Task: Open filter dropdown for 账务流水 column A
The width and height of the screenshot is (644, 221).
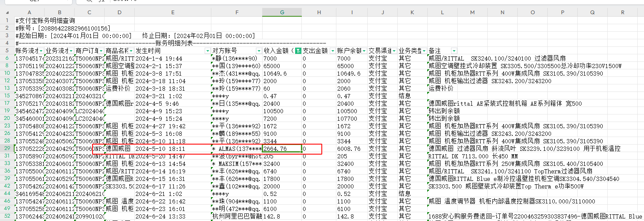Action: 40,51
